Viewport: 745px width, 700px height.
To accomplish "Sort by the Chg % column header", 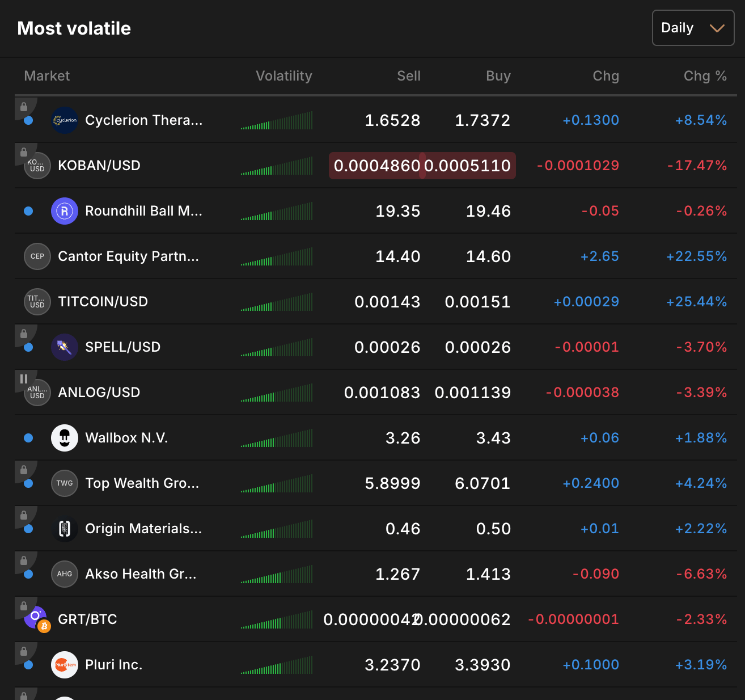I will (x=705, y=76).
